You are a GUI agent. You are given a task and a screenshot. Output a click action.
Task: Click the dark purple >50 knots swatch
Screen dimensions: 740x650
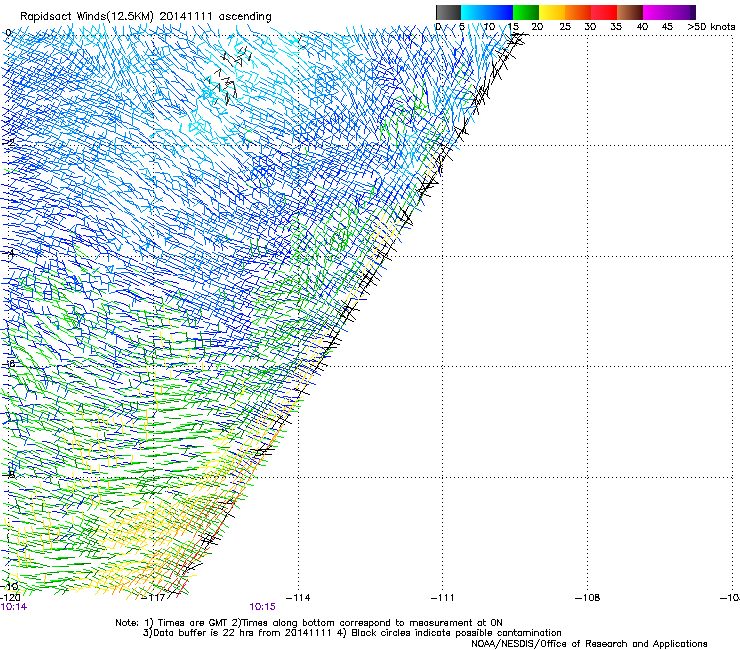pos(693,12)
